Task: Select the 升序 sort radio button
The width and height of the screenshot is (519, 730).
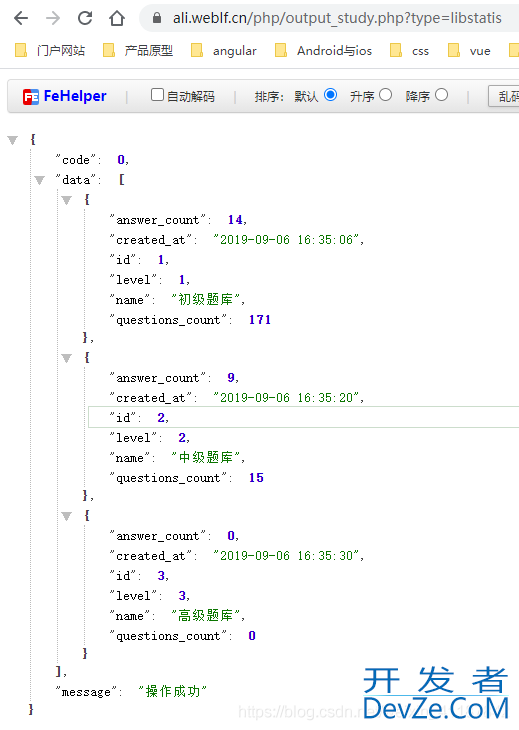Action: (x=385, y=95)
